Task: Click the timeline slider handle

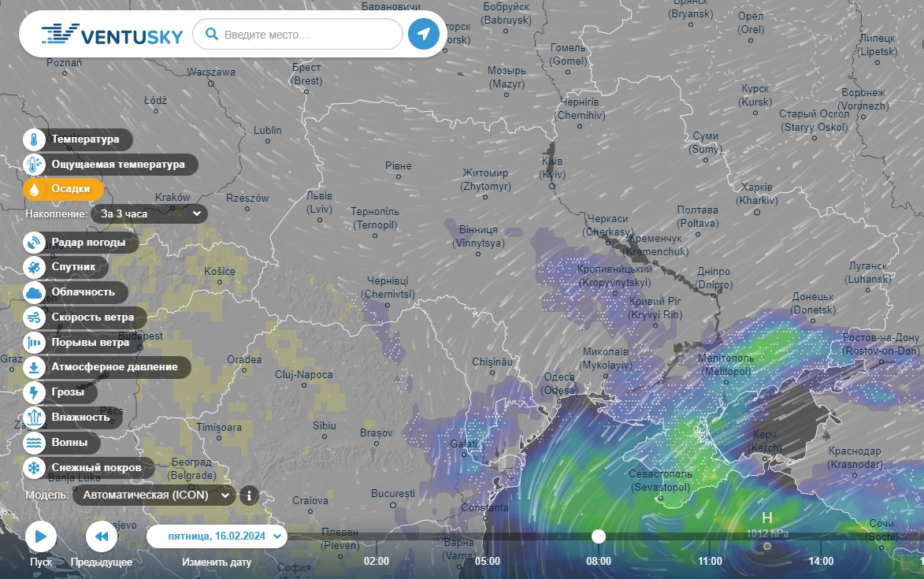Action: [599, 536]
